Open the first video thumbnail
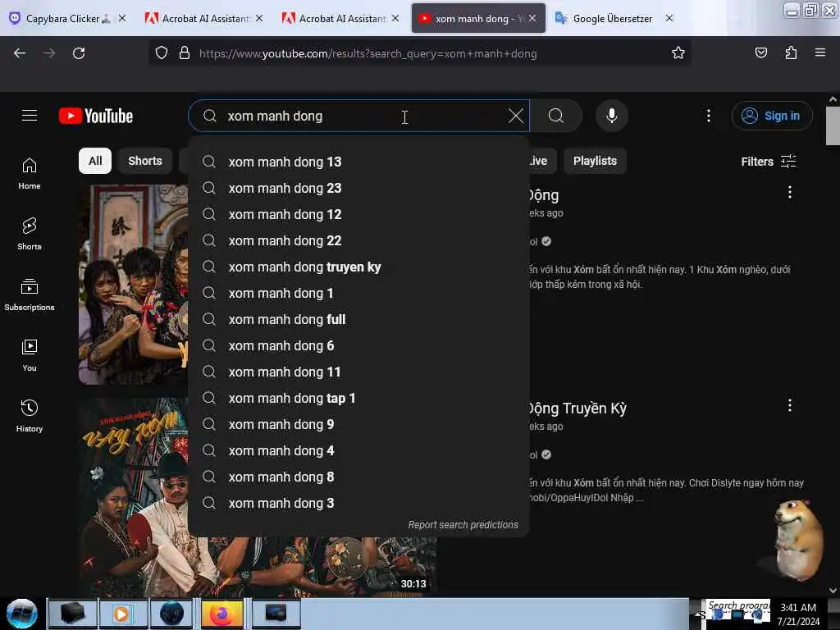Screen dimensions: 840x630 tap(134, 285)
